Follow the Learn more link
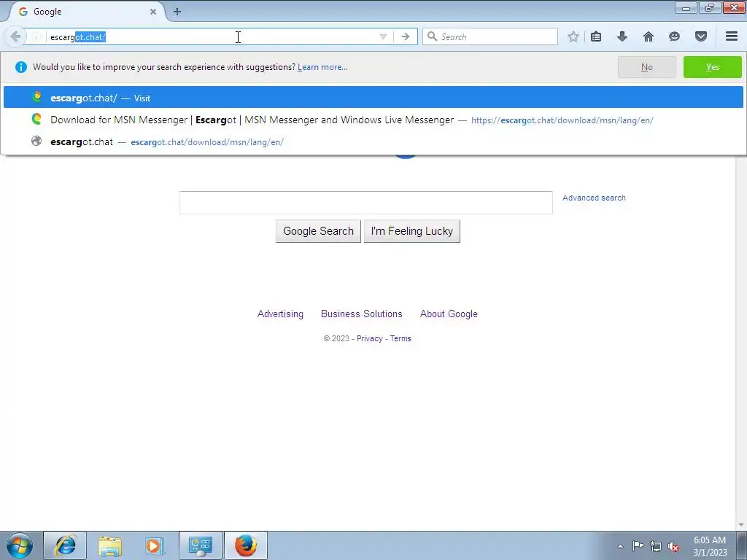The height and width of the screenshot is (560, 747). (322, 67)
